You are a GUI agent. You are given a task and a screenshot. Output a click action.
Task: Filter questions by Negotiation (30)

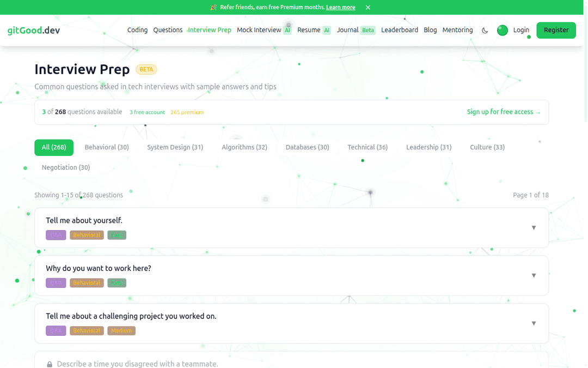coord(66,167)
